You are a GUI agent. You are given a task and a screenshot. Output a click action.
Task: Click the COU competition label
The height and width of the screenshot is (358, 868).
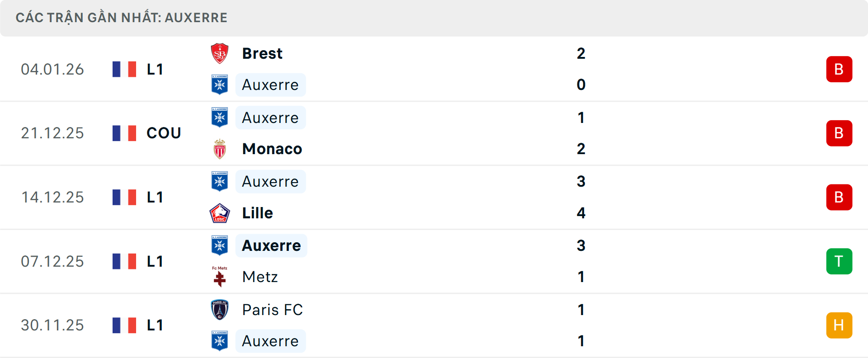coord(164,133)
